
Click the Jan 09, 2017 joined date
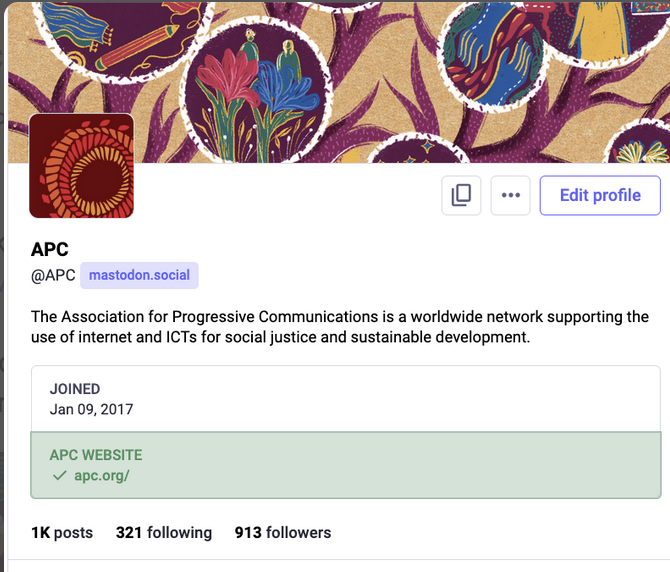(x=91, y=409)
